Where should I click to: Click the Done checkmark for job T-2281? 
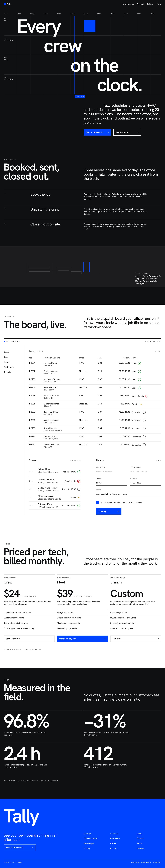pyautogui.click(x=139, y=363)
